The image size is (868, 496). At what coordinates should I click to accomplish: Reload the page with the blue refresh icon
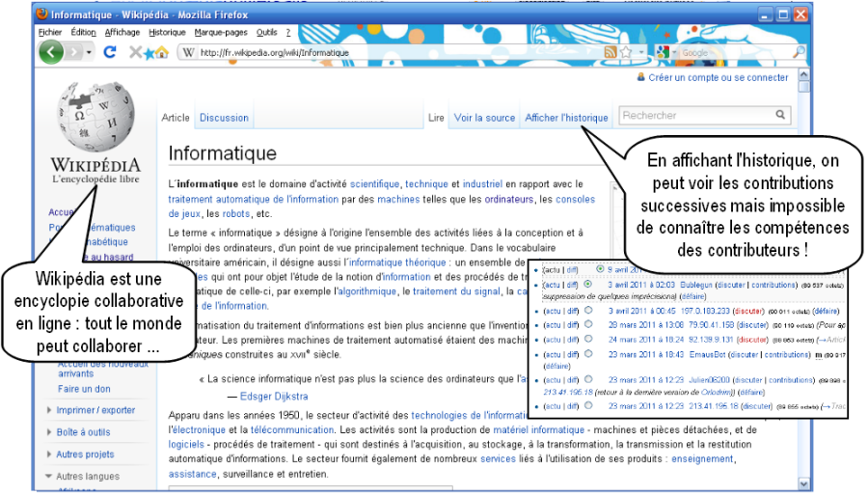pos(110,52)
